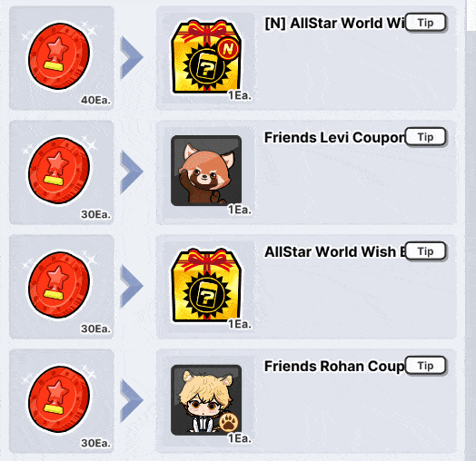The width and height of the screenshot is (476, 461).
Task: Click the Friends Rohan character icon
Action: pos(206,399)
